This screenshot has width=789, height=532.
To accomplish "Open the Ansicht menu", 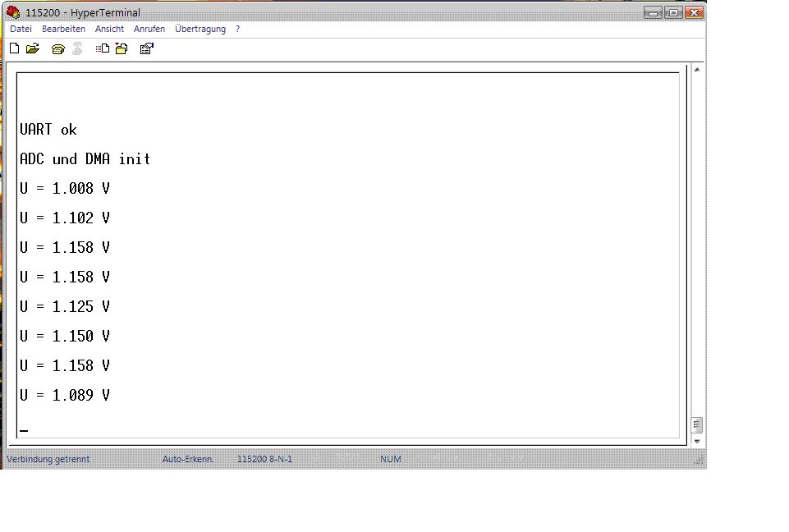I will [109, 30].
